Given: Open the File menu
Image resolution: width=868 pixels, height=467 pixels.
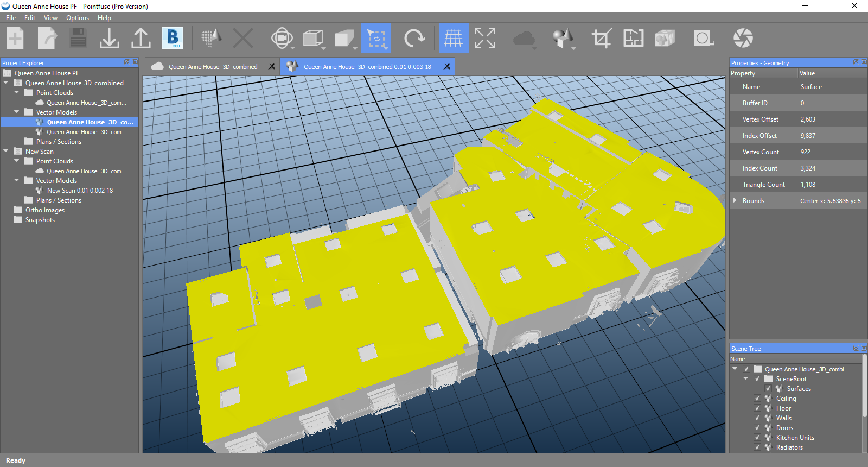Looking at the screenshot, I should tap(11, 18).
